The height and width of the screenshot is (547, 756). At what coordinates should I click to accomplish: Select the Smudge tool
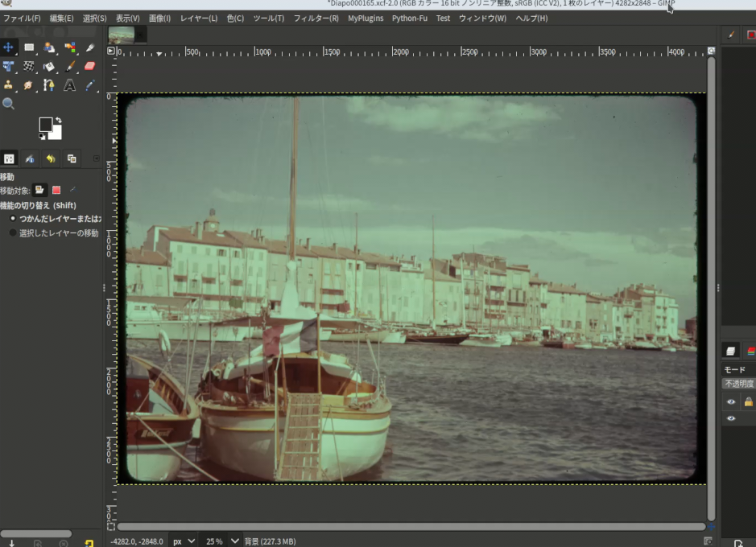coord(29,85)
